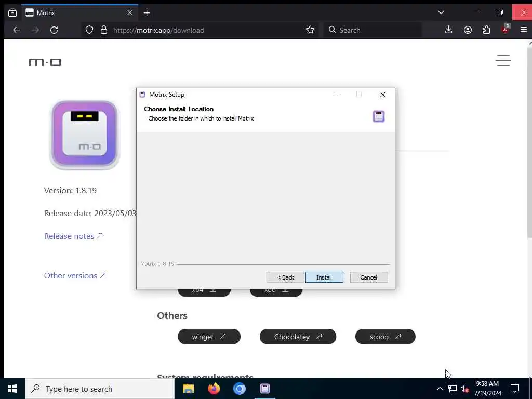This screenshot has width=532, height=399.
Task: Open Firefox View icon in tab bar
Action: coord(12,13)
